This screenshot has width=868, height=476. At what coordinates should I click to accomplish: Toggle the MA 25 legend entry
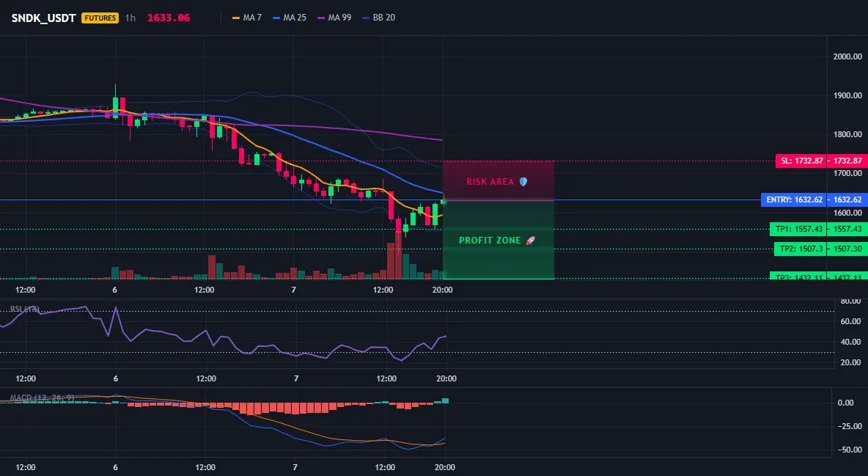pyautogui.click(x=290, y=18)
